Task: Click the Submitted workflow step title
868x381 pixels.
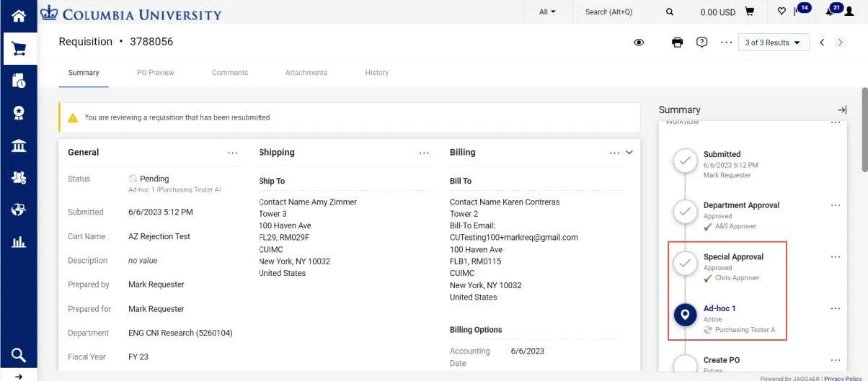Action: click(x=722, y=154)
